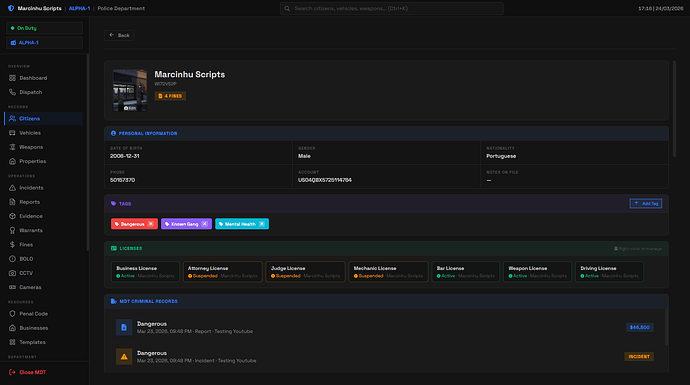Image resolution: width=690 pixels, height=385 pixels.
Task: Open the Warrants sidebar icon
Action: click(12, 230)
